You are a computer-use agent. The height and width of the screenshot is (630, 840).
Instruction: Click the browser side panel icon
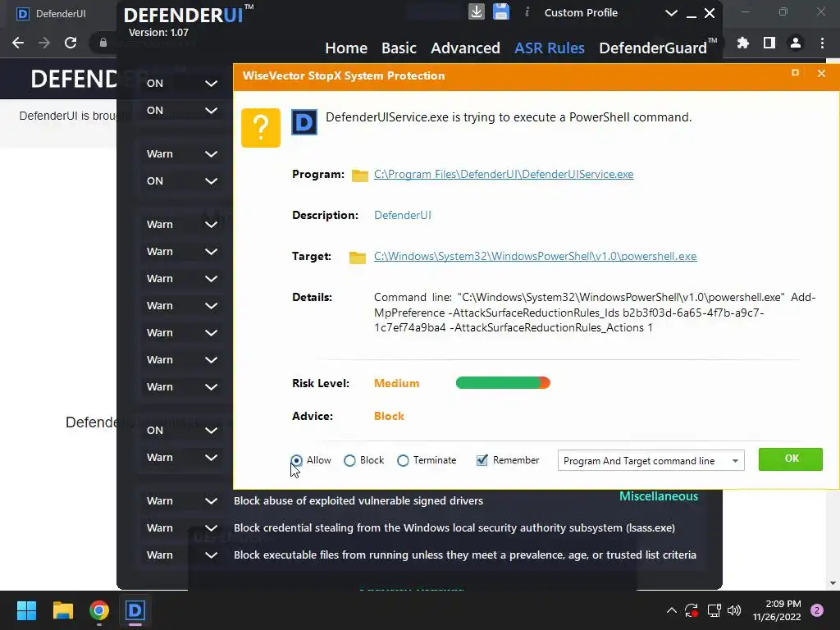click(x=769, y=43)
